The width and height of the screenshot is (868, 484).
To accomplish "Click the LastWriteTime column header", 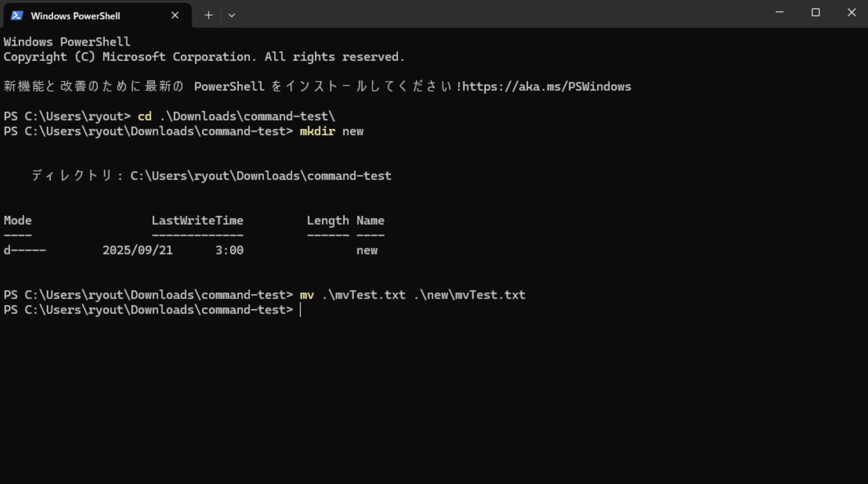I will click(x=197, y=221).
